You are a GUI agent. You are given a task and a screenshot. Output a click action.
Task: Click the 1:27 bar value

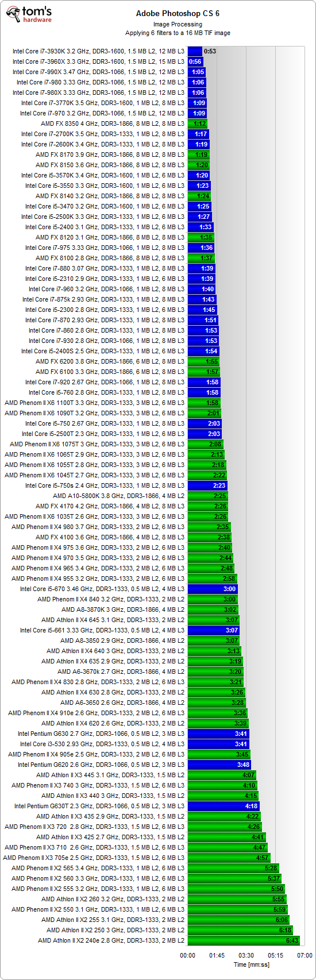click(204, 217)
